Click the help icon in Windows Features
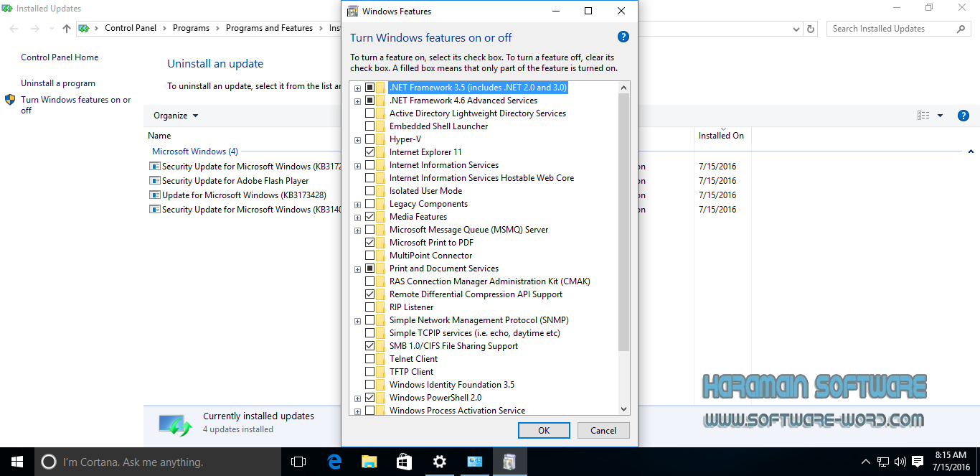This screenshot has width=980, height=476. click(x=623, y=37)
